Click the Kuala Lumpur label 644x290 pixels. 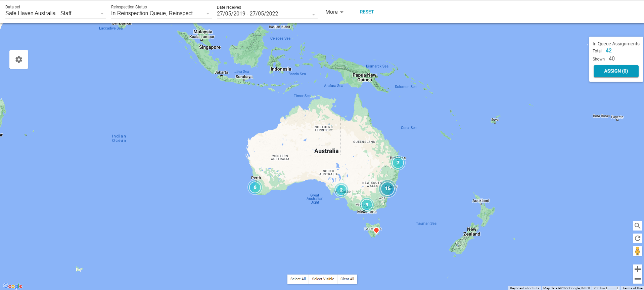coord(202,37)
